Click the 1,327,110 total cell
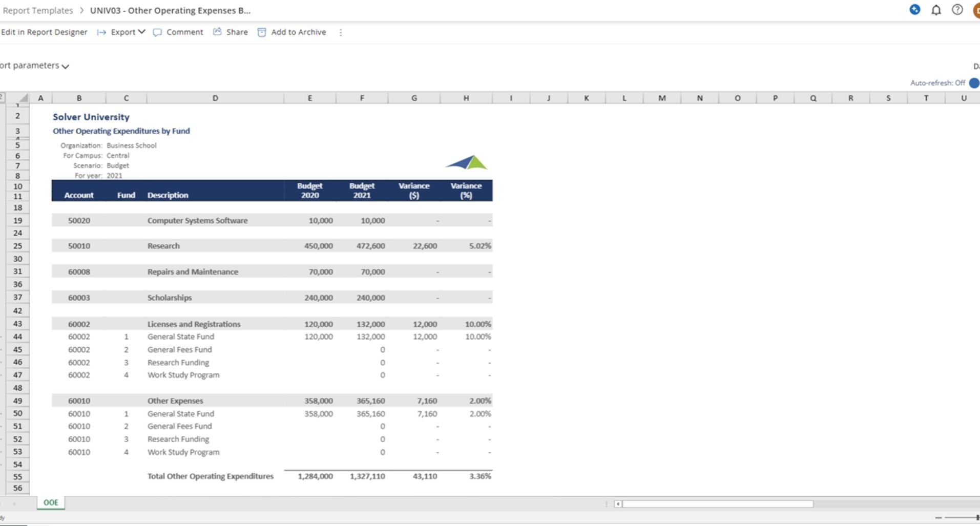Viewport: 980px width, 526px height. click(367, 476)
